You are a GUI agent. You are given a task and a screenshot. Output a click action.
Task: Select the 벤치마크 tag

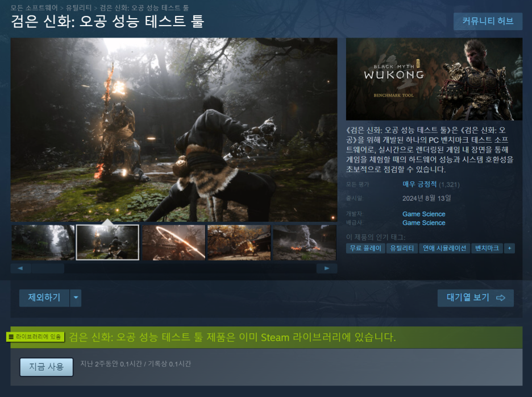(487, 248)
